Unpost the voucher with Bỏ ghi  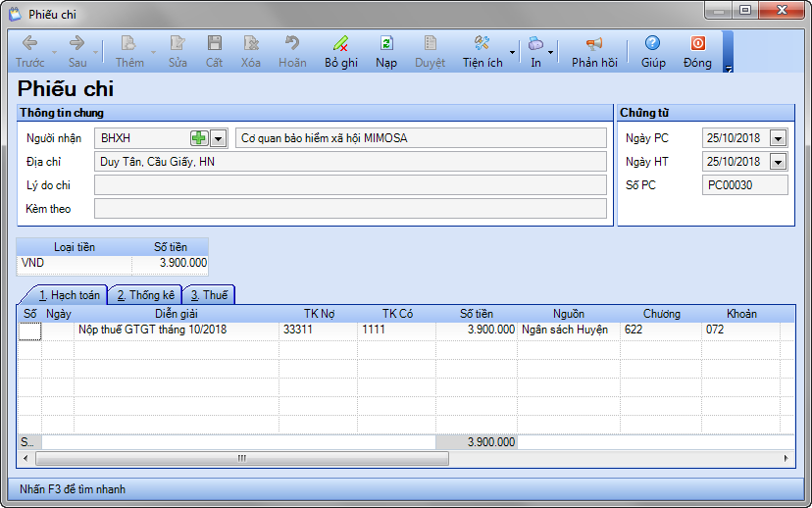(340, 51)
